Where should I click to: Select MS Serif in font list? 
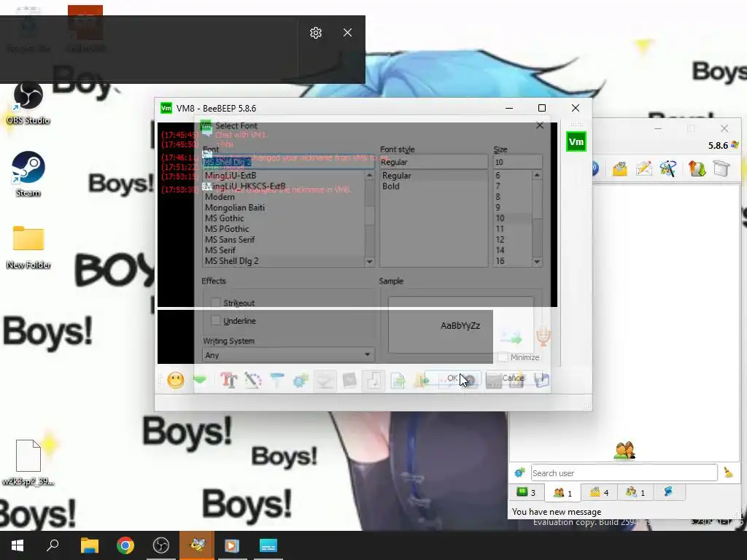click(220, 250)
